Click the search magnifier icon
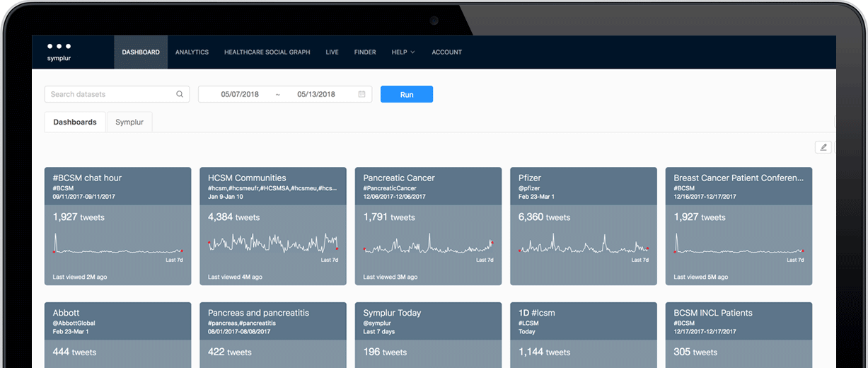The width and height of the screenshot is (868, 368). pos(180,94)
